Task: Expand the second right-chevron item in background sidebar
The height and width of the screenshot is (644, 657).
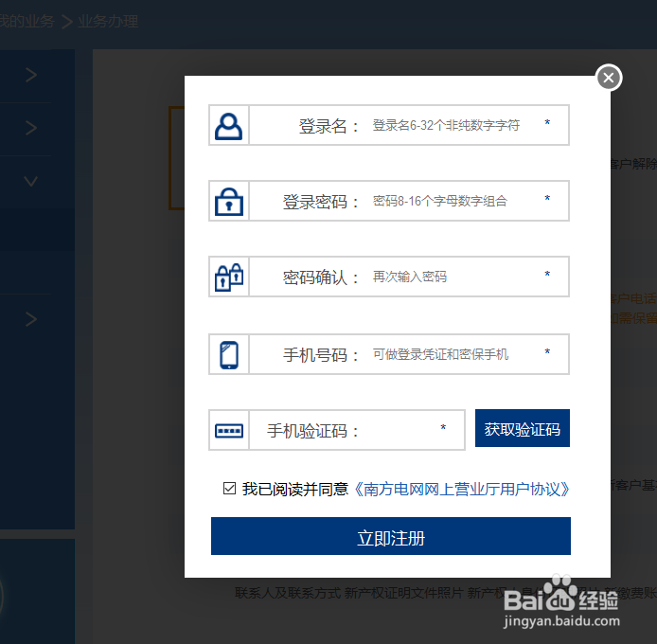Action: (31, 128)
